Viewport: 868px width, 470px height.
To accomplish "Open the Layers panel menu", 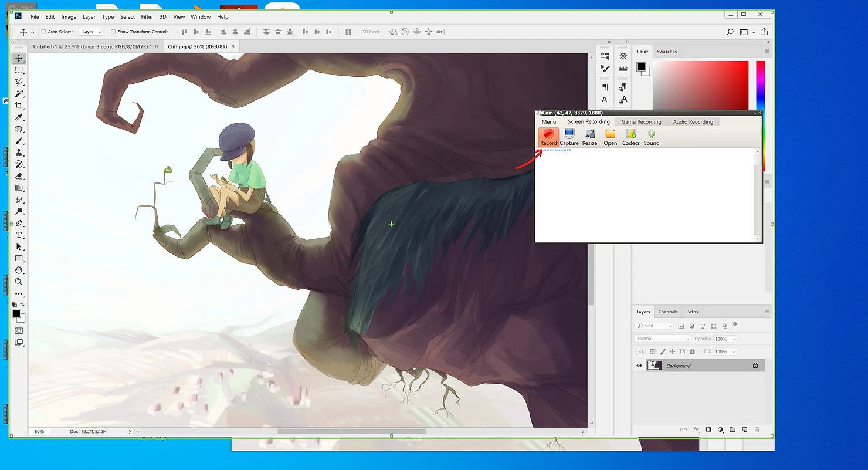I will [767, 312].
